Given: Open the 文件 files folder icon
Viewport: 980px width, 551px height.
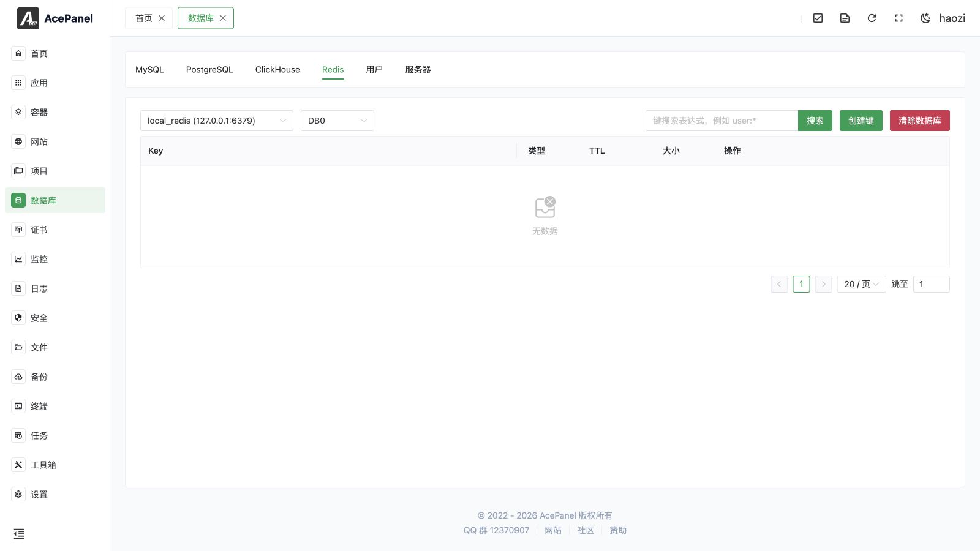Looking at the screenshot, I should click(x=18, y=347).
